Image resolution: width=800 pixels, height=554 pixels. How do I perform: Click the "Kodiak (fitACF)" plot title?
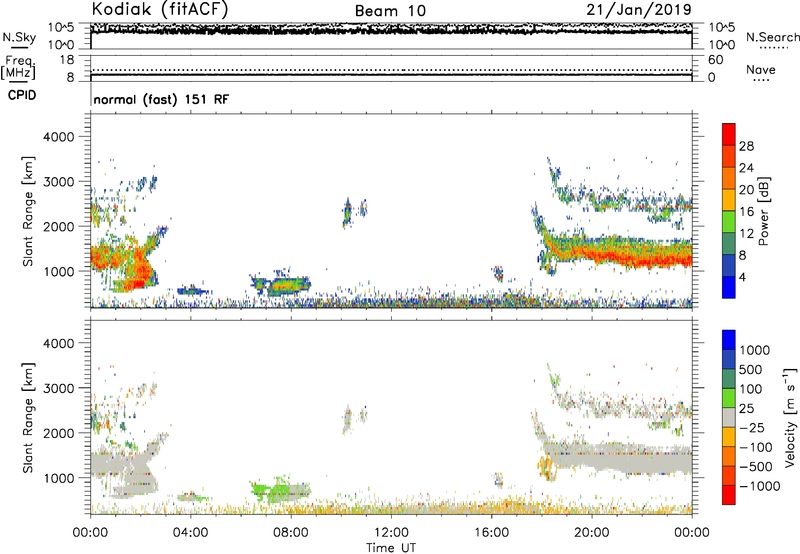(160, 9)
